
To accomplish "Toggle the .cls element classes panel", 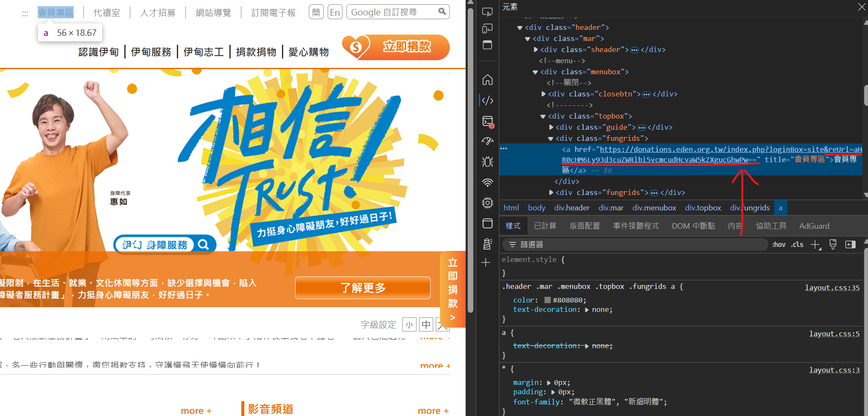I will (x=797, y=244).
